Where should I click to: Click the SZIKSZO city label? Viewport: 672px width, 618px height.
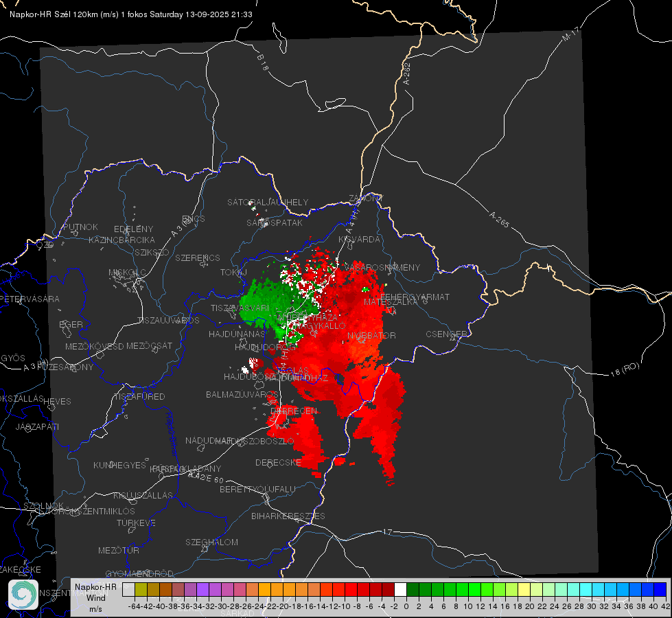coord(152,252)
